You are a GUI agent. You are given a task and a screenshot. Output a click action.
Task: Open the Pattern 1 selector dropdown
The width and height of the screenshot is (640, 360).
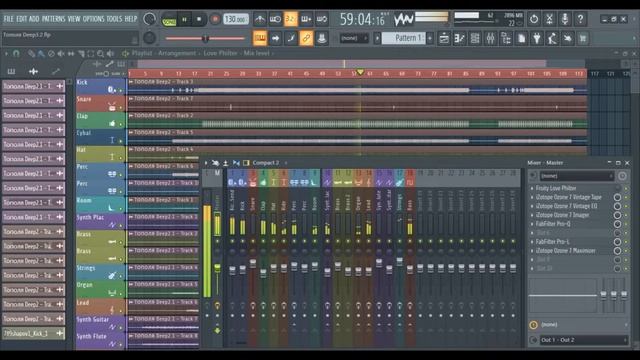pos(403,38)
